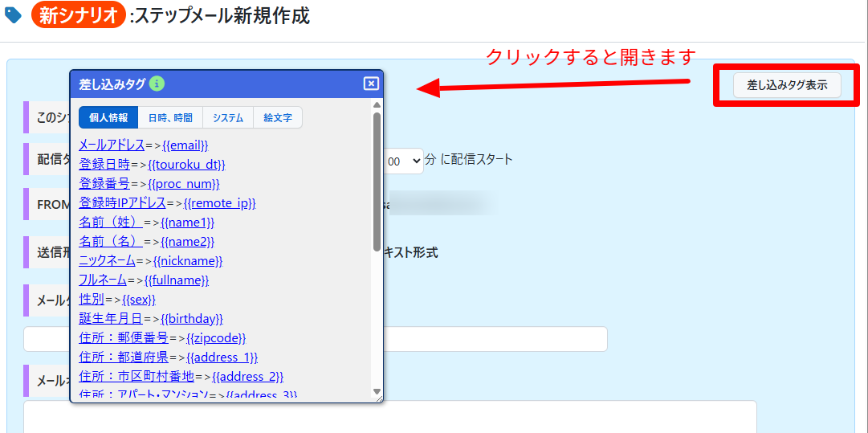Click the scroll up arrow in tag panel
The image size is (868, 433).
tap(377, 104)
